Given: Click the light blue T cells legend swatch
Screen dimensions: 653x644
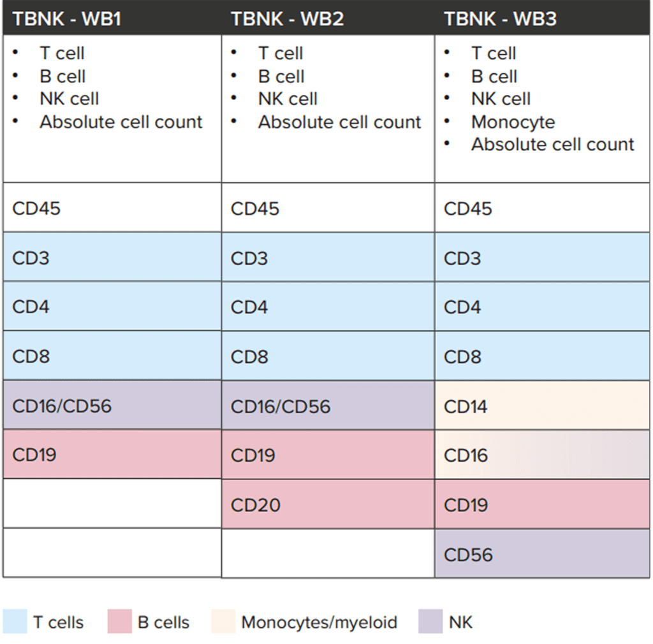Looking at the screenshot, I should 15,622.
